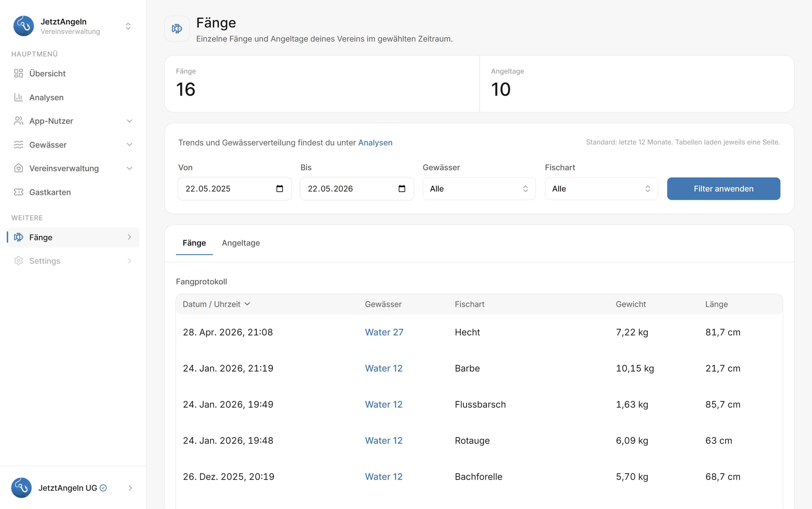Click the Flussbarsch species cell
812x509 pixels.
[480, 404]
